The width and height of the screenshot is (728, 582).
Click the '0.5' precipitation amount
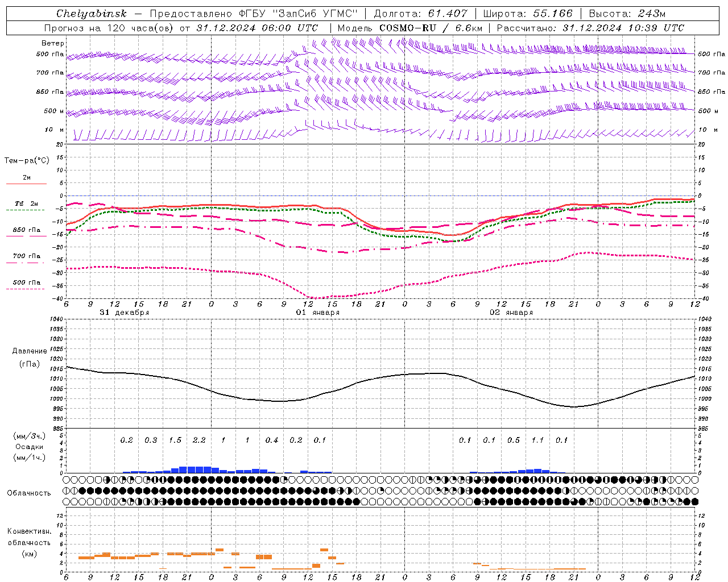tap(514, 440)
